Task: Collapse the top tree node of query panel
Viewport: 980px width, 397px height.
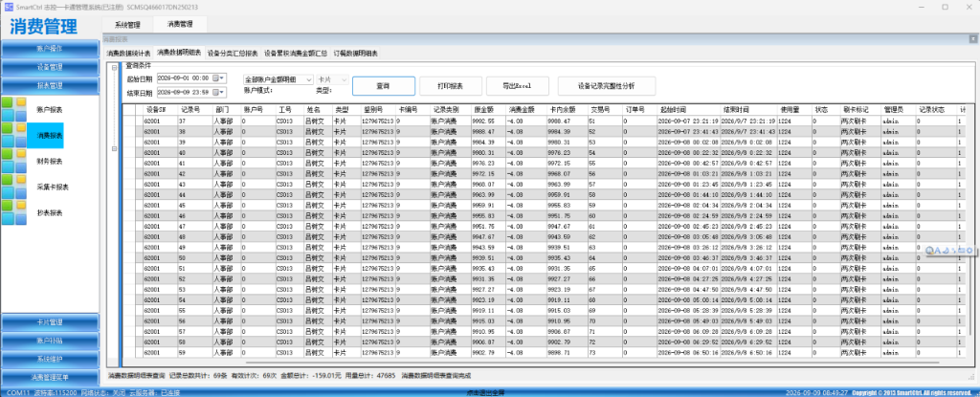Action: point(114,68)
